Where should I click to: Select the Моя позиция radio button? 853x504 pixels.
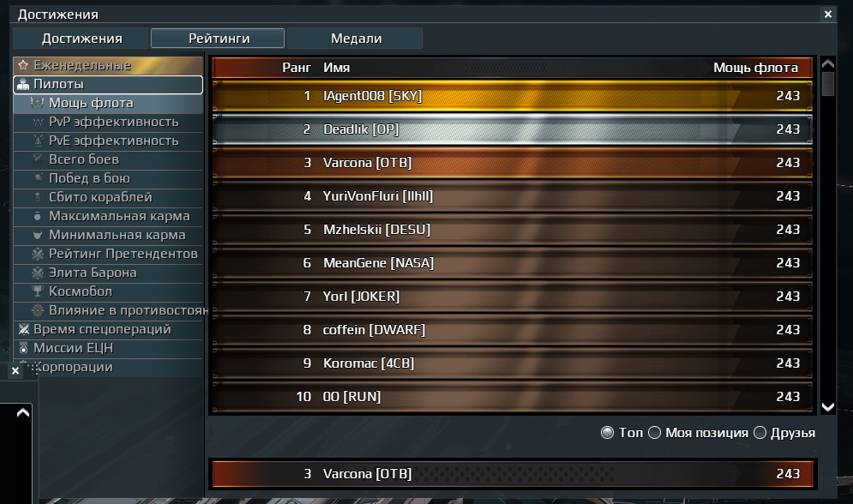[x=654, y=433]
